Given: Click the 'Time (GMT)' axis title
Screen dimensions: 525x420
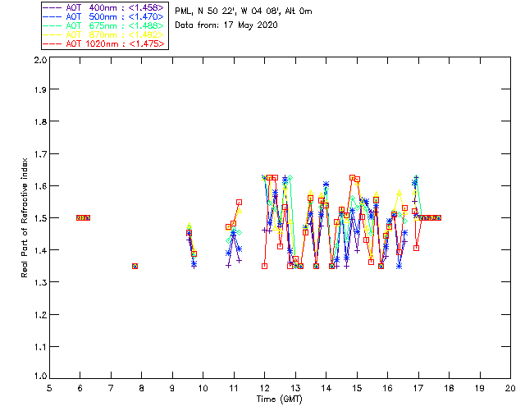Looking at the screenshot, I should pos(279,399).
